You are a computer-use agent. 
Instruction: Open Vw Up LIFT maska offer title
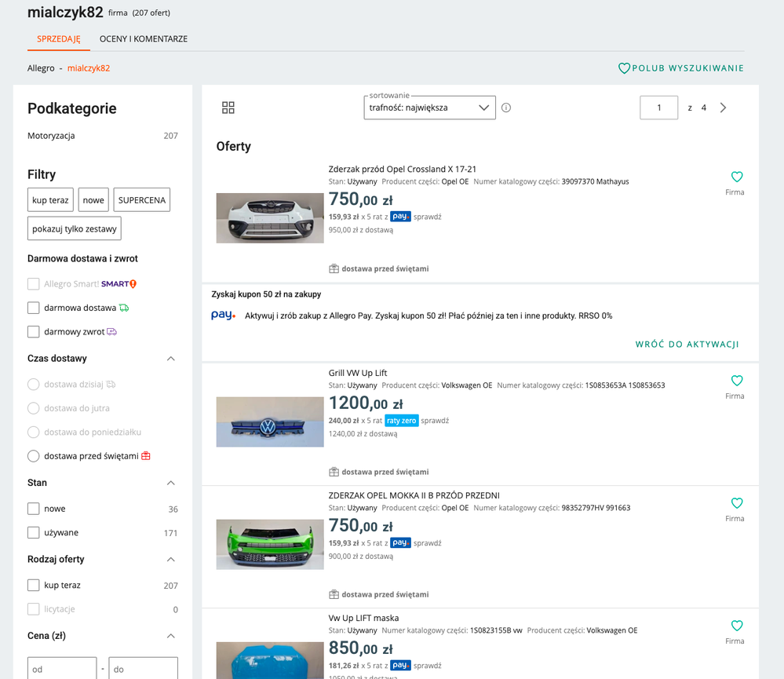pyautogui.click(x=363, y=618)
